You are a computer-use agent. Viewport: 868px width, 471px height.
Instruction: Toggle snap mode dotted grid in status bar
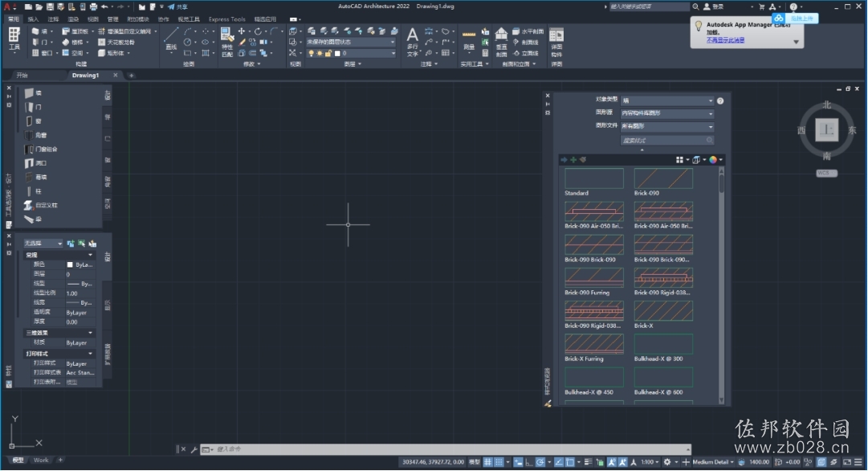pyautogui.click(x=499, y=461)
